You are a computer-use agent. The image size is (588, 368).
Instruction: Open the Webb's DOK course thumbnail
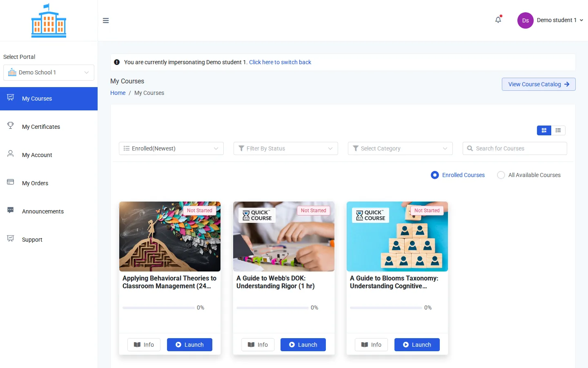(284, 236)
